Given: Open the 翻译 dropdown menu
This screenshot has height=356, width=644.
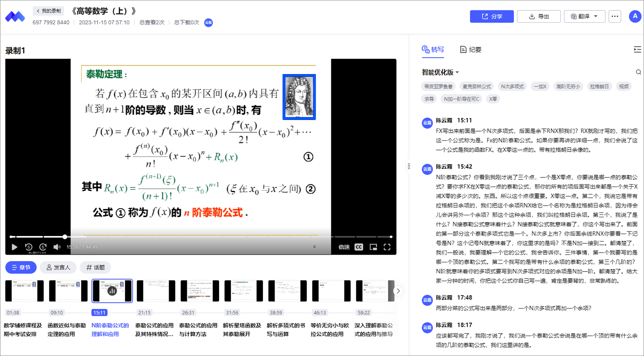Looking at the screenshot, I should click(584, 16).
